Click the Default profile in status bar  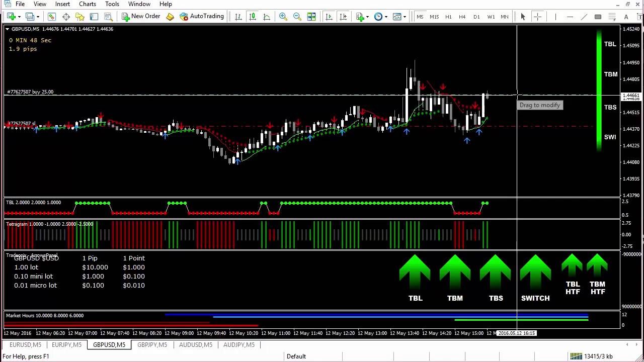(x=296, y=356)
